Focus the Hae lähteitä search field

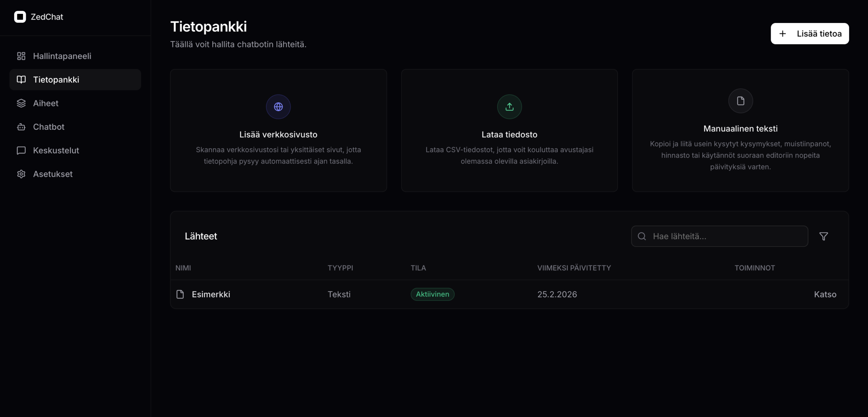click(x=726, y=236)
